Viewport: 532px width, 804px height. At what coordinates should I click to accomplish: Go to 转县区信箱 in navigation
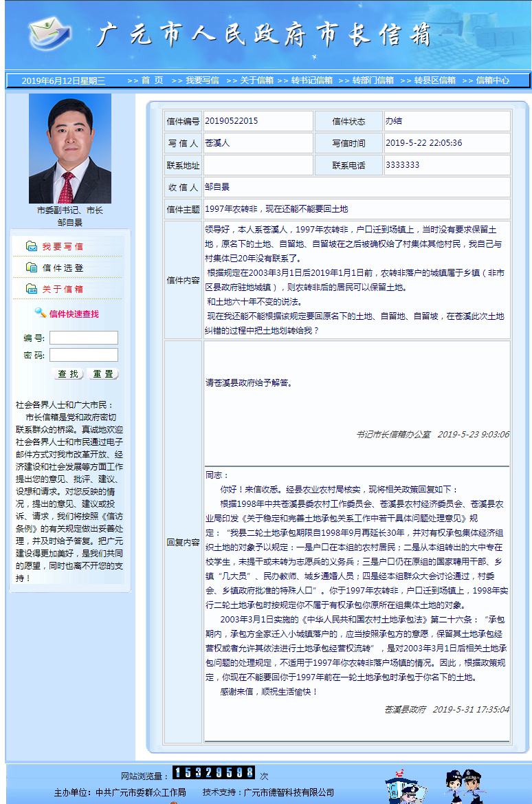click(x=434, y=80)
